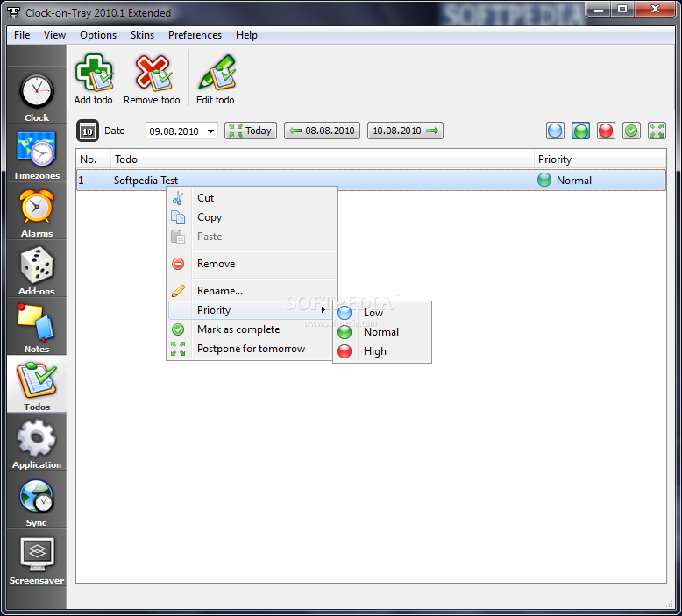Click the arrows icon beside Postpone for tomorrow
This screenshot has width=682, height=616.
point(178,349)
